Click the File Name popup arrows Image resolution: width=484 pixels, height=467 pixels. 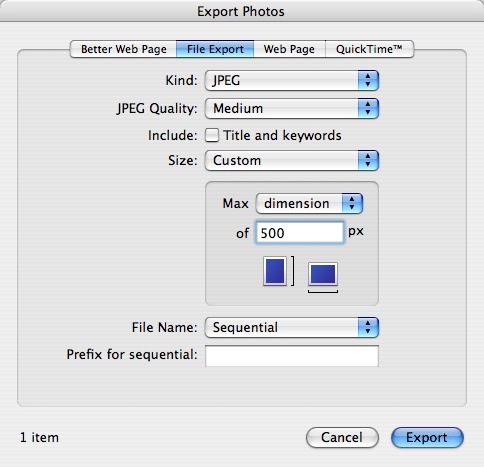click(368, 327)
